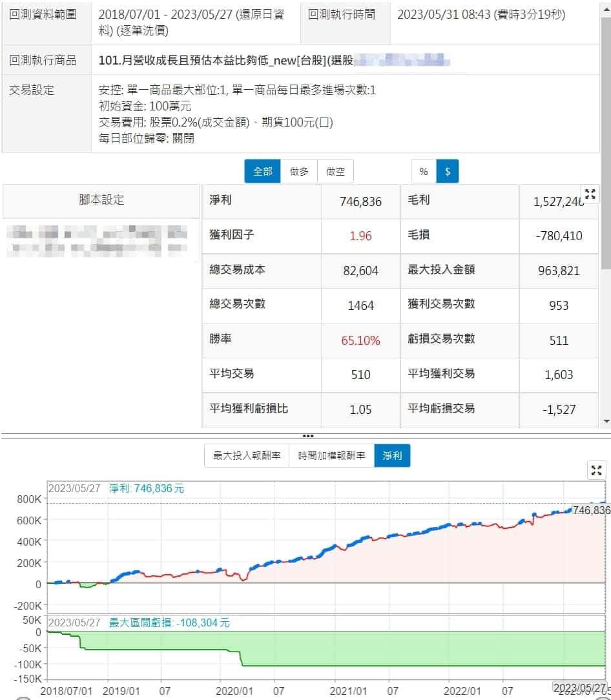
Task: Click the strategy name 101.月營收成長 link
Action: point(213,61)
